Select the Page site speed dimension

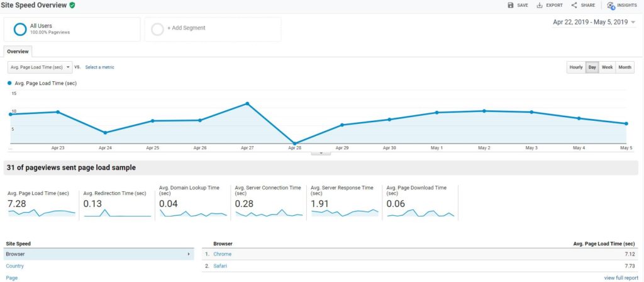tap(11, 278)
